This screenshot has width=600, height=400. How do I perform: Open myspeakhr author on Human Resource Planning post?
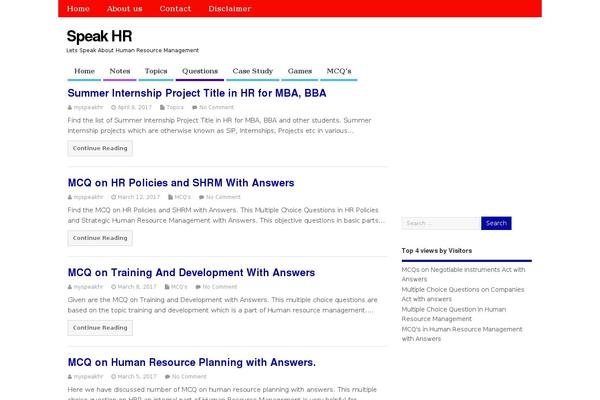pyautogui.click(x=88, y=377)
